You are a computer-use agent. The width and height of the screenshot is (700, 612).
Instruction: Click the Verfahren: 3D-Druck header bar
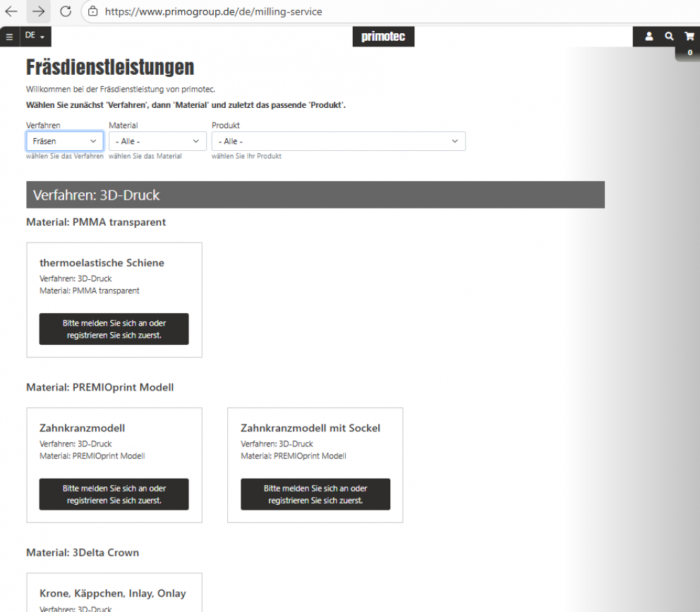pos(315,195)
